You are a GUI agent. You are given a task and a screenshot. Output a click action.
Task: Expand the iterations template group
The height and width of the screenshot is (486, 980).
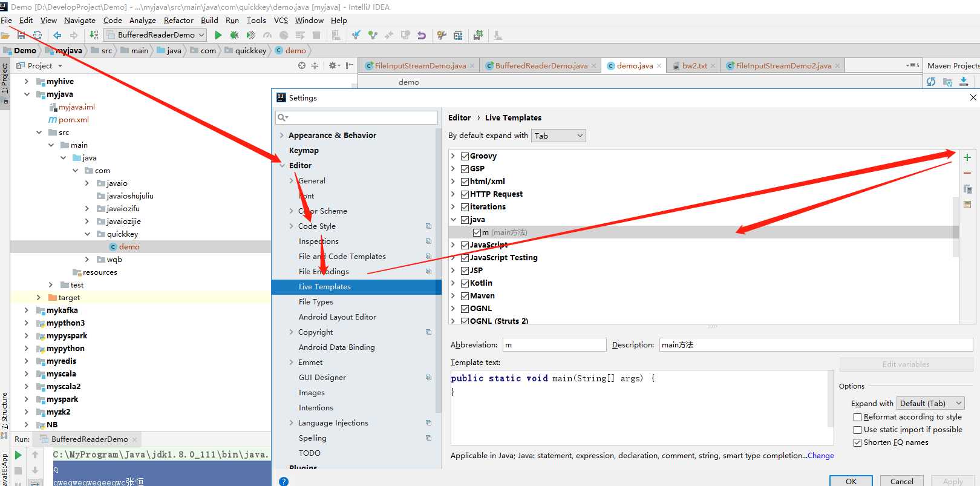(453, 207)
